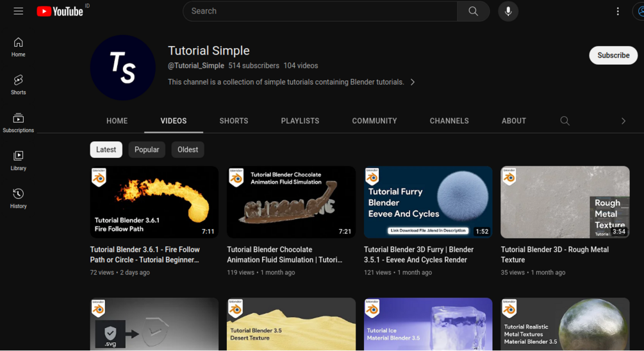Screen dimensions: 644x351
Task: Open Library from the sidebar
Action: [x=18, y=160]
